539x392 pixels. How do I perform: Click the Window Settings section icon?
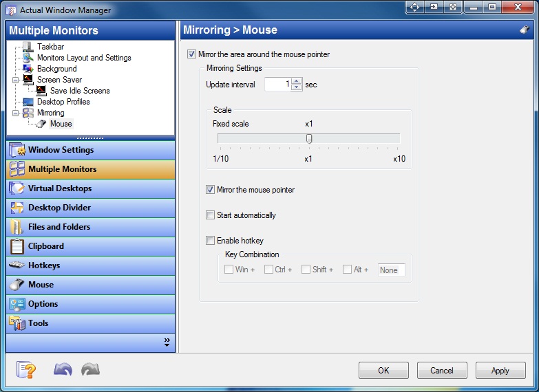pos(17,150)
